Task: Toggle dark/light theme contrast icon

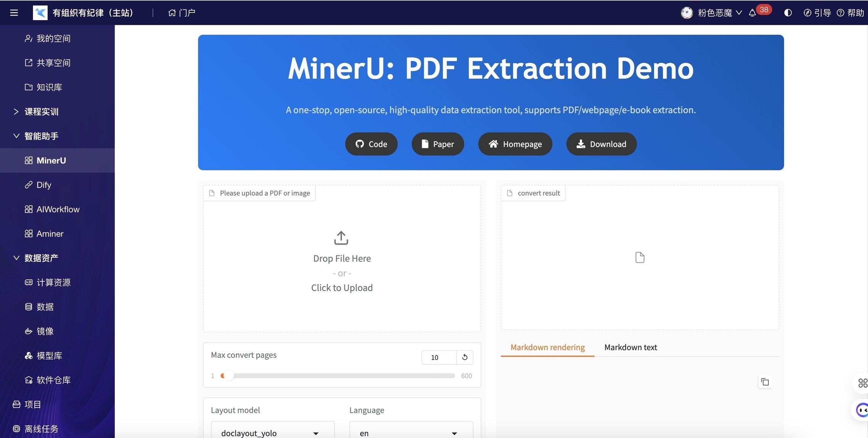Action: point(788,13)
